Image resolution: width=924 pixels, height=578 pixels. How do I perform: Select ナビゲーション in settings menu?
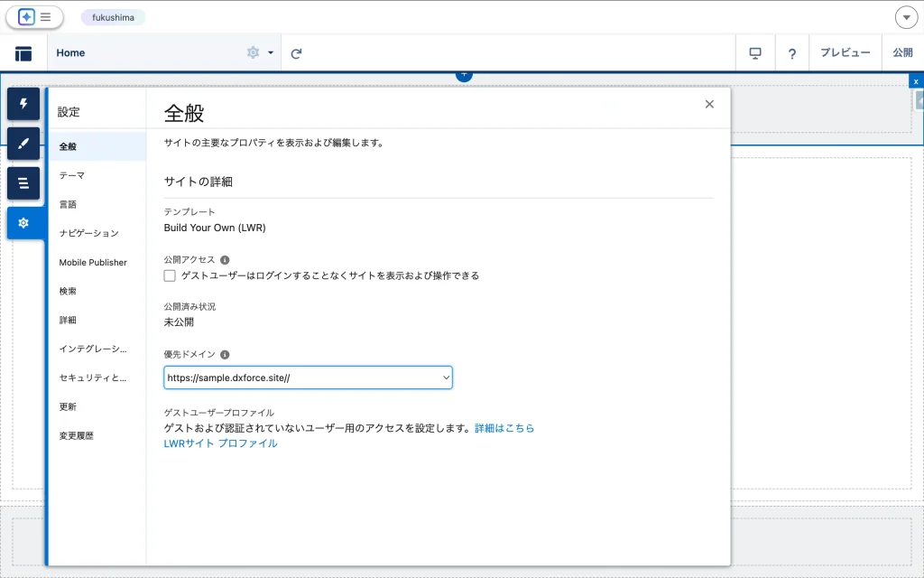(88, 233)
